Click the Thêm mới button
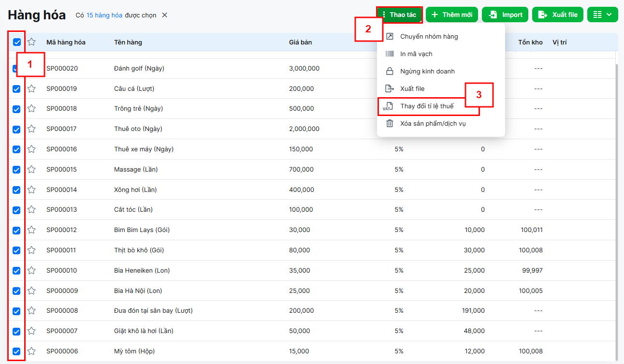The image size is (624, 364). [452, 15]
